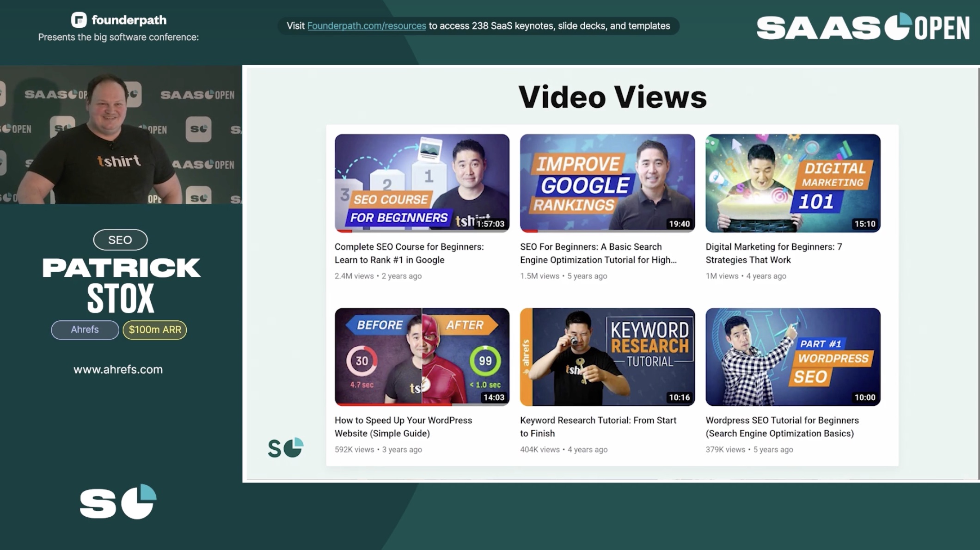Click the "592K views • 3 years ago" text
980x550 pixels.
coord(378,449)
